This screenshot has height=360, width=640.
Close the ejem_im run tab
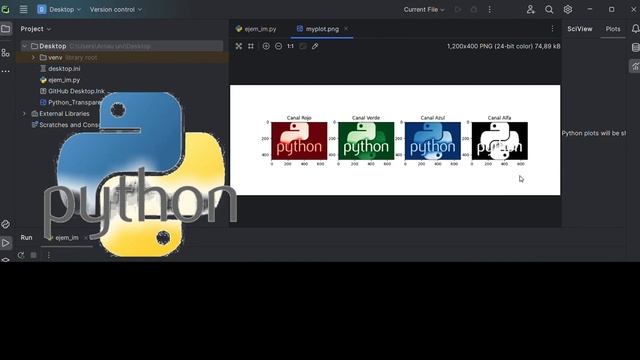click(86, 238)
